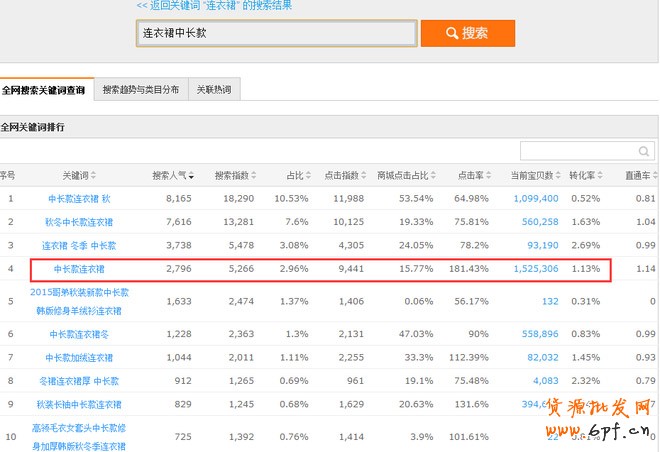This screenshot has width=660, height=452.
Task: Open the 关联热词 tab
Action: pyautogui.click(x=213, y=90)
